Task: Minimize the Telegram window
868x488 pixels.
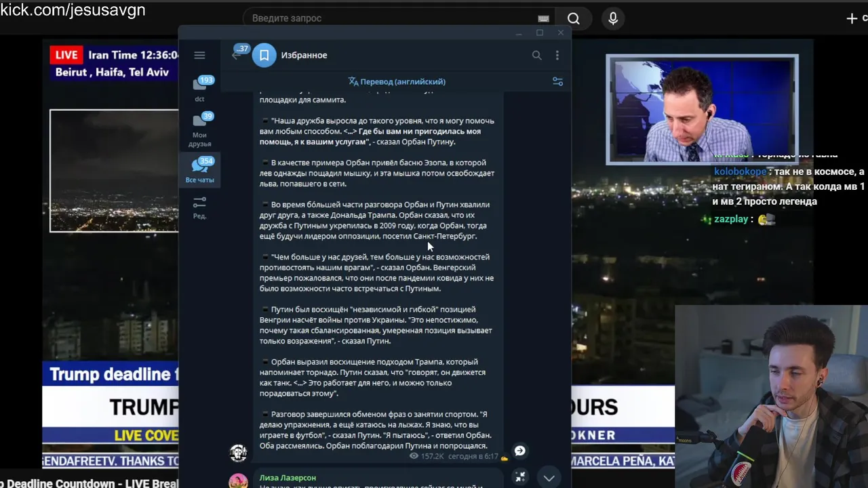Action: [519, 33]
